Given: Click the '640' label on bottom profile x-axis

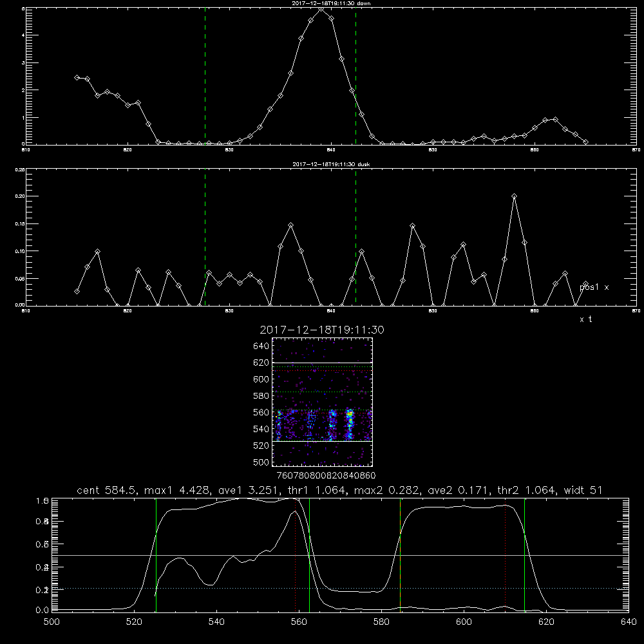Looking at the screenshot, I should [629, 622].
